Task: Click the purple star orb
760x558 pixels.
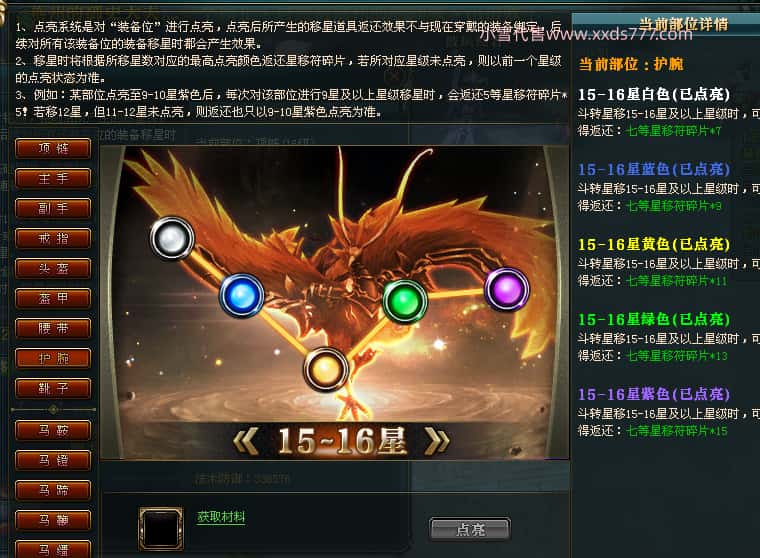Action: 507,289
